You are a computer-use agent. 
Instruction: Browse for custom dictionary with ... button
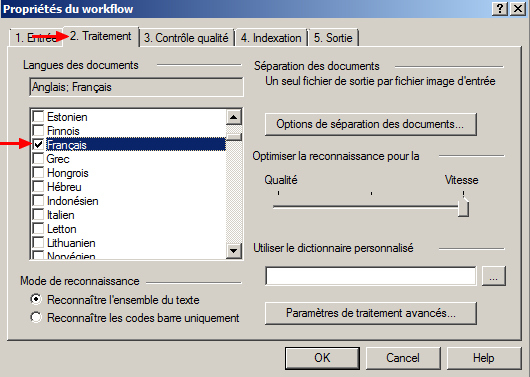tap(493, 276)
